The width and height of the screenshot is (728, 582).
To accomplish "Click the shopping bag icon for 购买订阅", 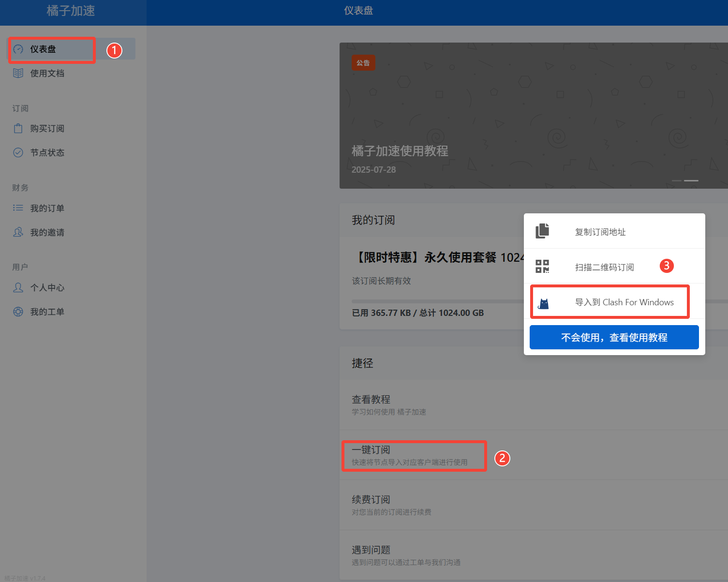I will 18,129.
